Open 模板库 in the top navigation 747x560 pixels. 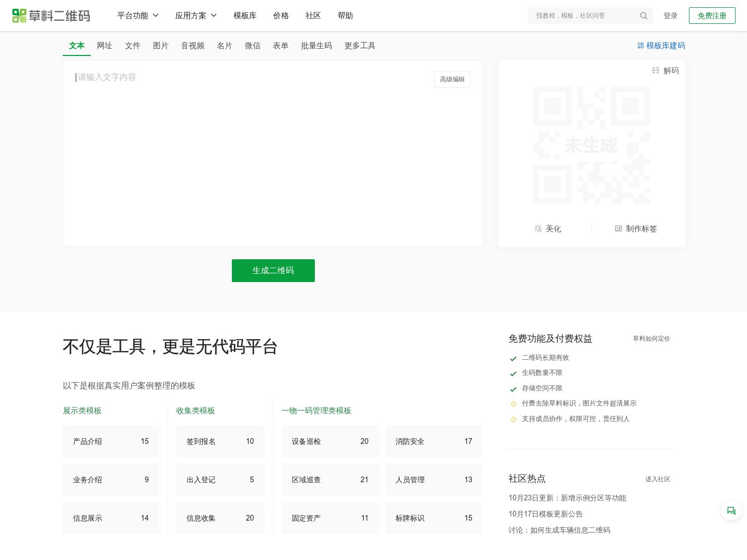click(245, 16)
